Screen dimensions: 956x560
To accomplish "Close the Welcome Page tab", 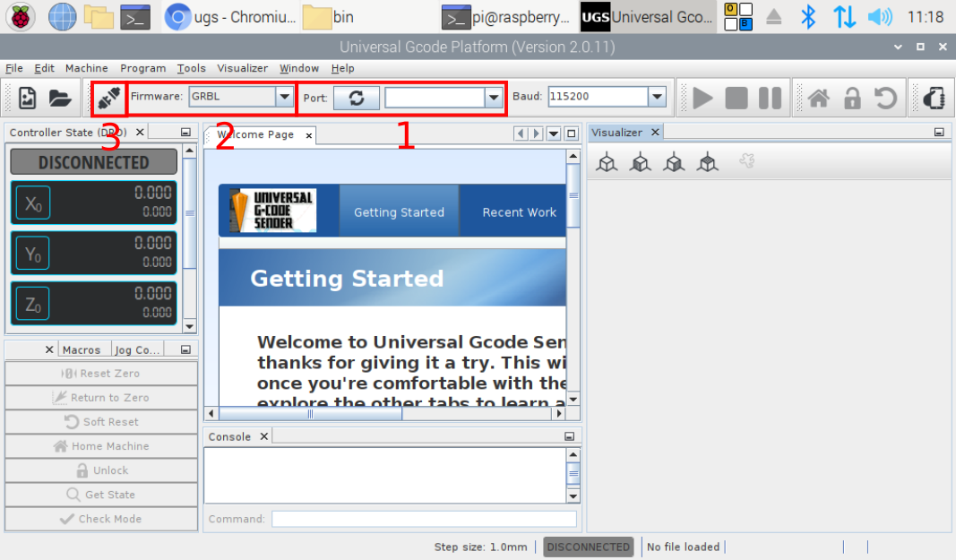I will coord(309,135).
